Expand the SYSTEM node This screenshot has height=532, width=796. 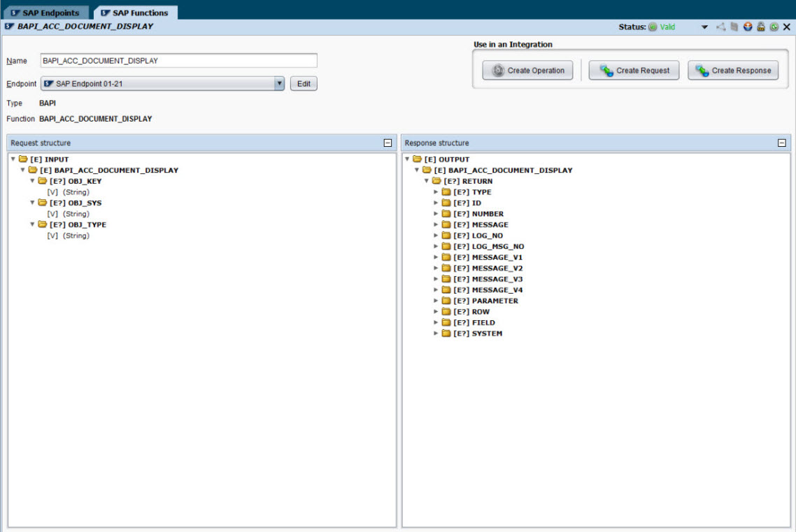(x=436, y=333)
